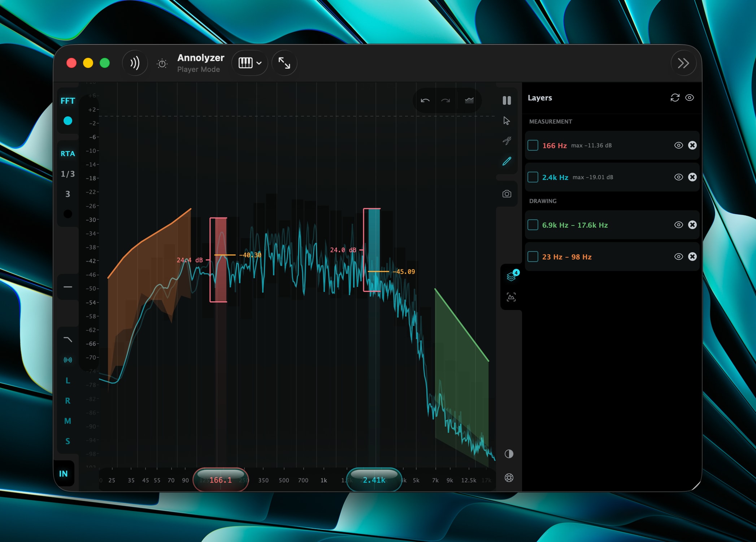Viewport: 756px width, 542px height.
Task: Choose the 1/3 octave resolution
Action: point(68,174)
